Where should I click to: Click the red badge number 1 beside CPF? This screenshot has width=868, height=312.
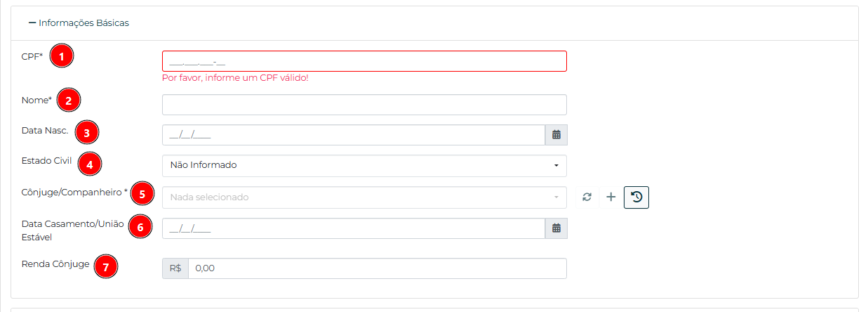[x=62, y=57]
